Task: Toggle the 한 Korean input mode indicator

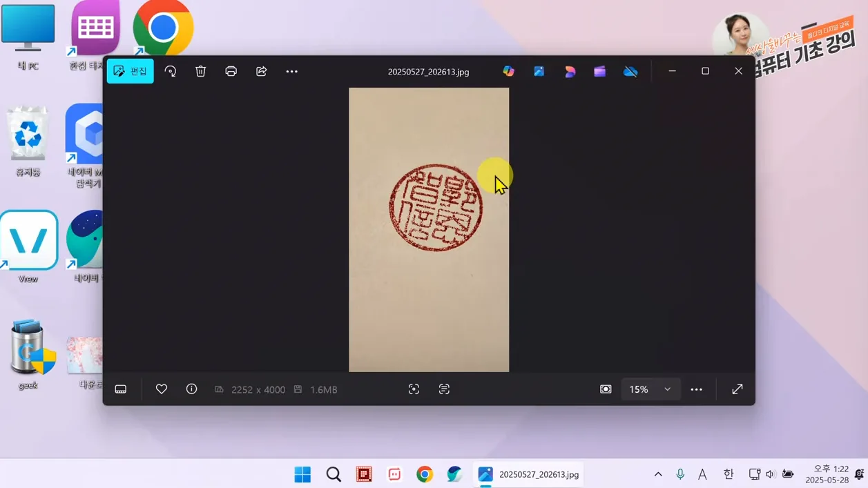Action: click(x=729, y=474)
